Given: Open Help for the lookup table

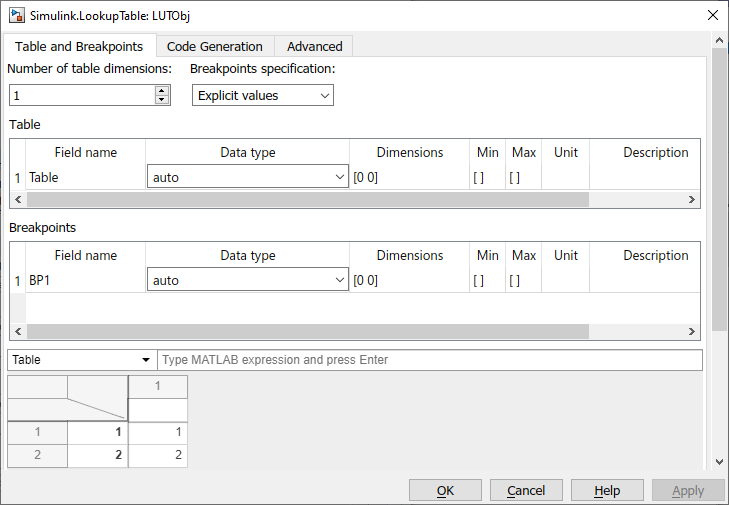Looking at the screenshot, I should click(607, 490).
